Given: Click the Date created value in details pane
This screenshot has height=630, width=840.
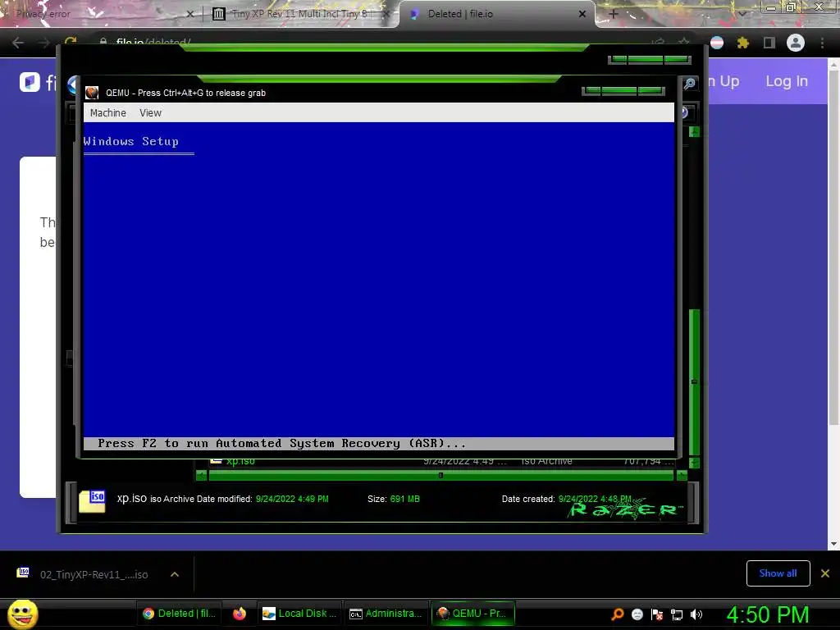Looking at the screenshot, I should [595, 499].
